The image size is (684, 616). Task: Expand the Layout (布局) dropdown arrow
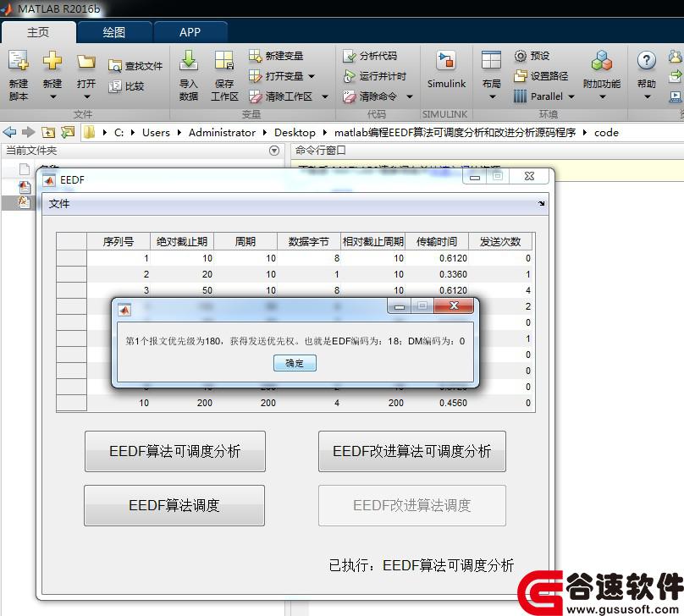492,96
